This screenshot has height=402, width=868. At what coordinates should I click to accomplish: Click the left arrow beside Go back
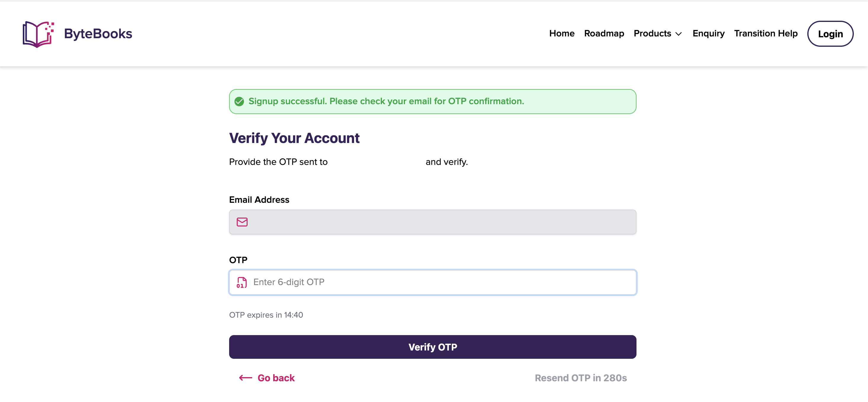(x=246, y=378)
